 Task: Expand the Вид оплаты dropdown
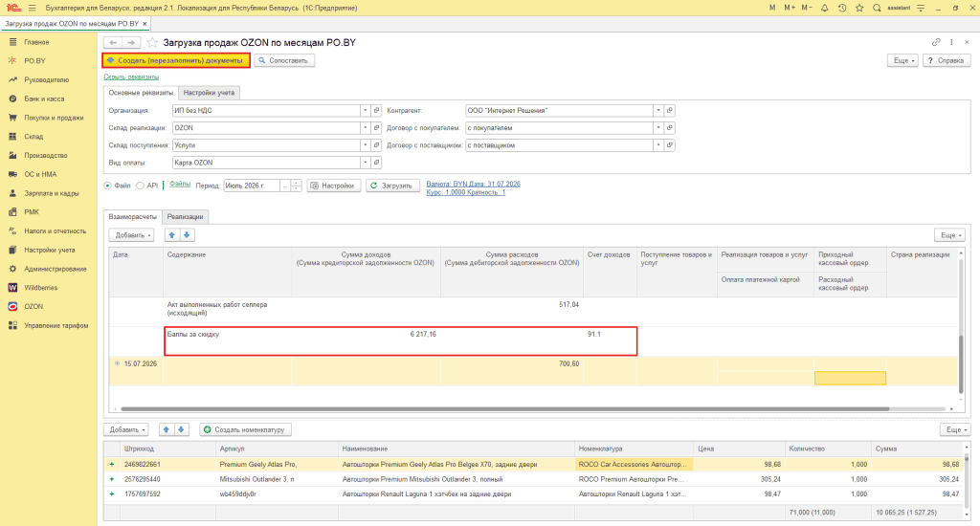(x=365, y=163)
